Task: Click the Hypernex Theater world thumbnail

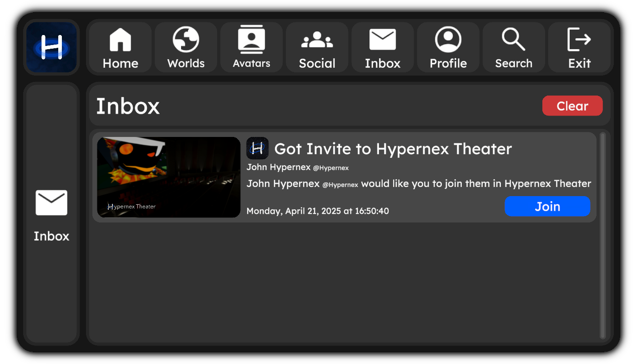Action: point(168,177)
